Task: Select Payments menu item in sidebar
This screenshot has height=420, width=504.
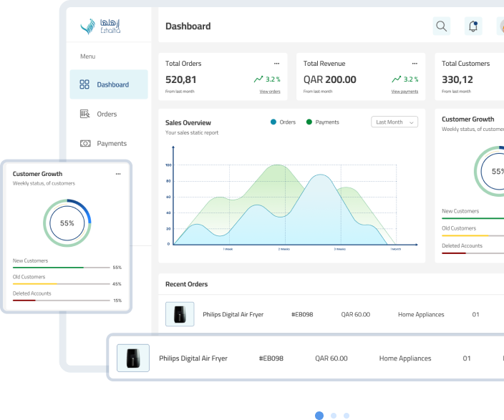Action: coord(111,143)
